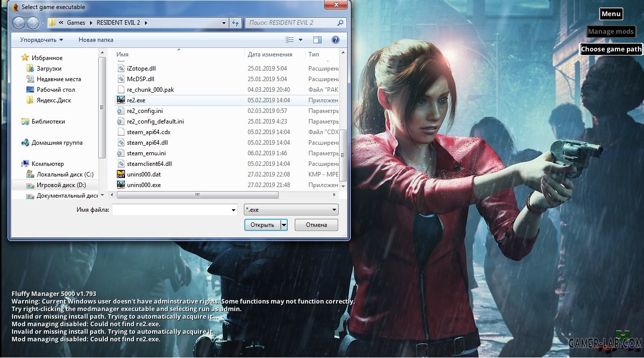Open the help question mark icon
The width and height of the screenshot is (644, 358).
[335, 40]
